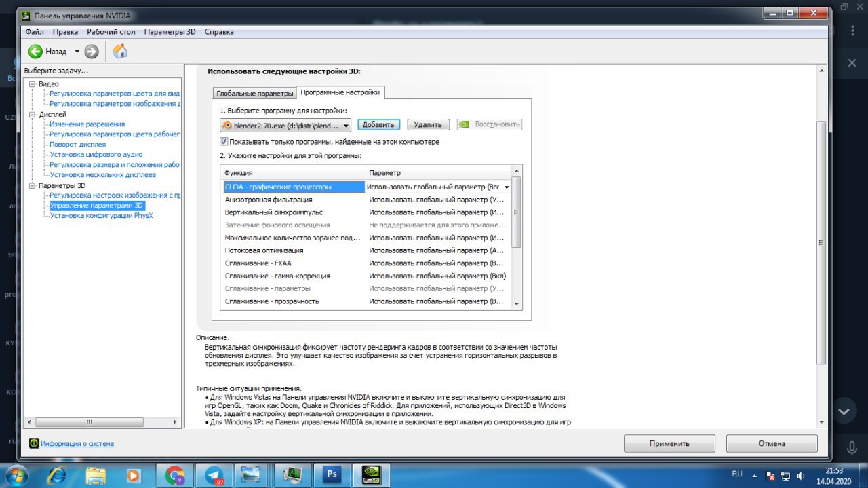This screenshot has width=868, height=488.
Task: Open the Рабочий стол menu
Action: (x=111, y=31)
